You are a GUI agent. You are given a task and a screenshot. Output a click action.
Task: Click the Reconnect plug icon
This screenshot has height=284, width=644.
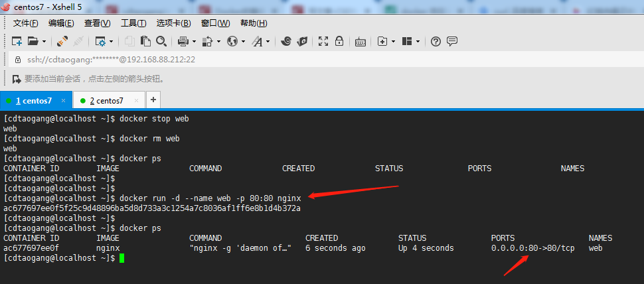click(62, 41)
